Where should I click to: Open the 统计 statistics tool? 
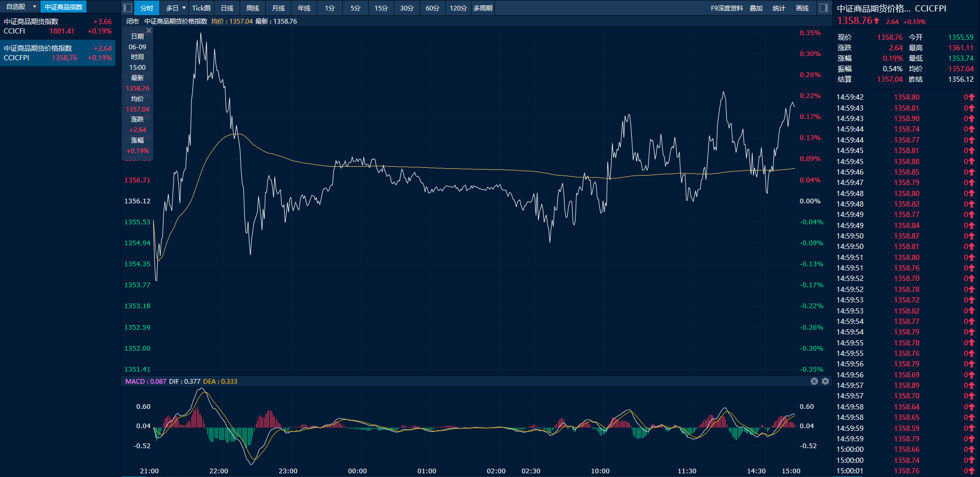(779, 8)
